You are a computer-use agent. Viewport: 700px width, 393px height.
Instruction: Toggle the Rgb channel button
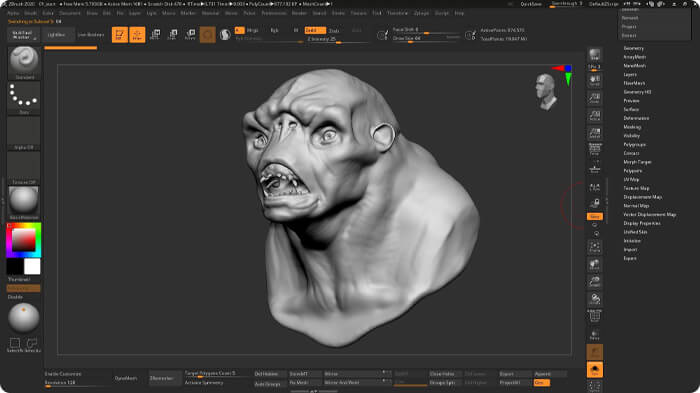(275, 30)
